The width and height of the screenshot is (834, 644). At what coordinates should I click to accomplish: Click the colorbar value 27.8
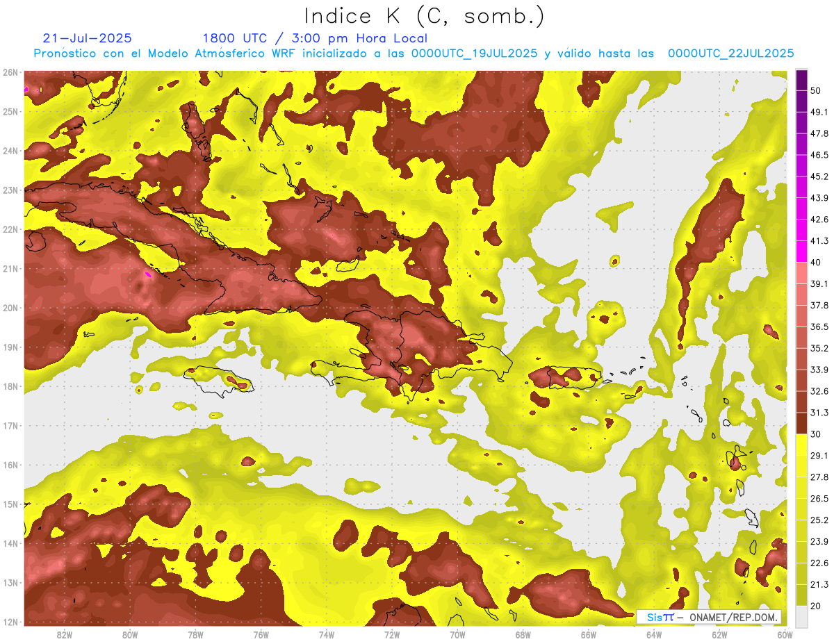pyautogui.click(x=820, y=477)
